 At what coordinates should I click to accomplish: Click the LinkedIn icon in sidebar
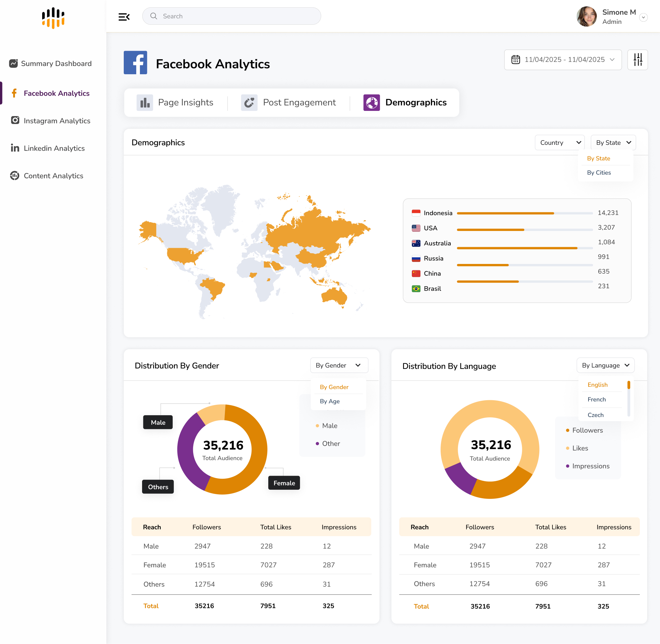pyautogui.click(x=15, y=148)
